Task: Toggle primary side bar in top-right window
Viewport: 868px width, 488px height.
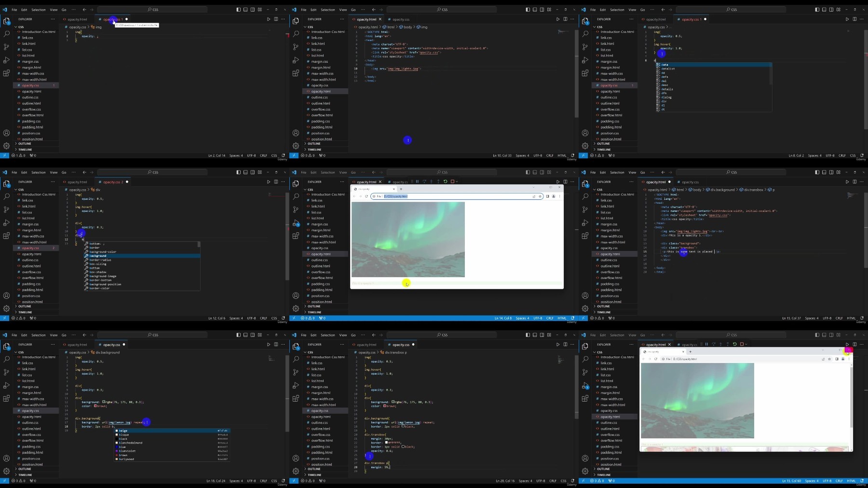Action: click(x=817, y=10)
